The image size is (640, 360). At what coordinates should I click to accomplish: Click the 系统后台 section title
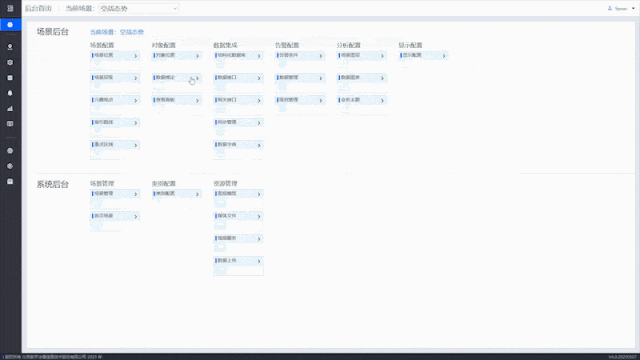tap(53, 184)
